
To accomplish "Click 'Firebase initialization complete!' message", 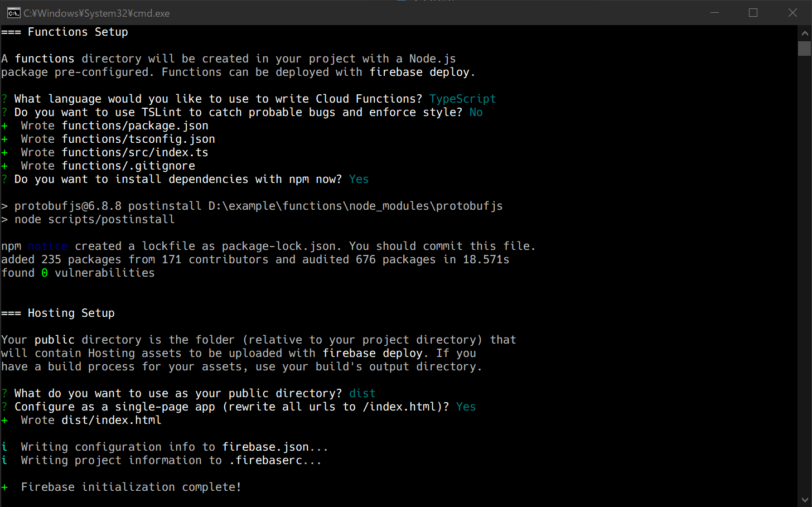I will 131,487.
